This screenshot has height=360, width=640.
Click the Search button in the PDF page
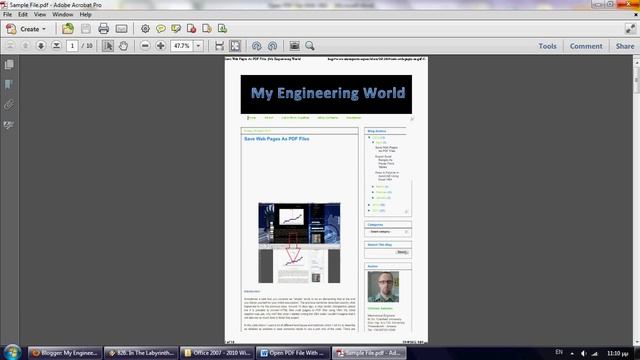[402, 252]
